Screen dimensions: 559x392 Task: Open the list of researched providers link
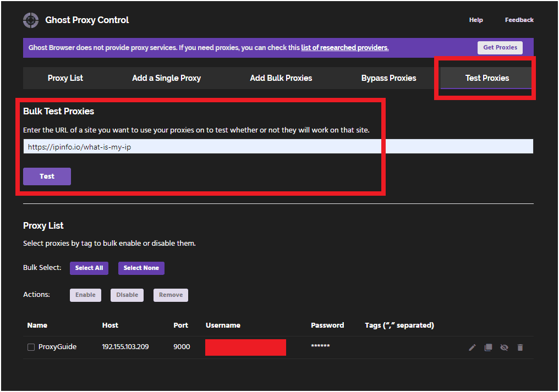[344, 48]
